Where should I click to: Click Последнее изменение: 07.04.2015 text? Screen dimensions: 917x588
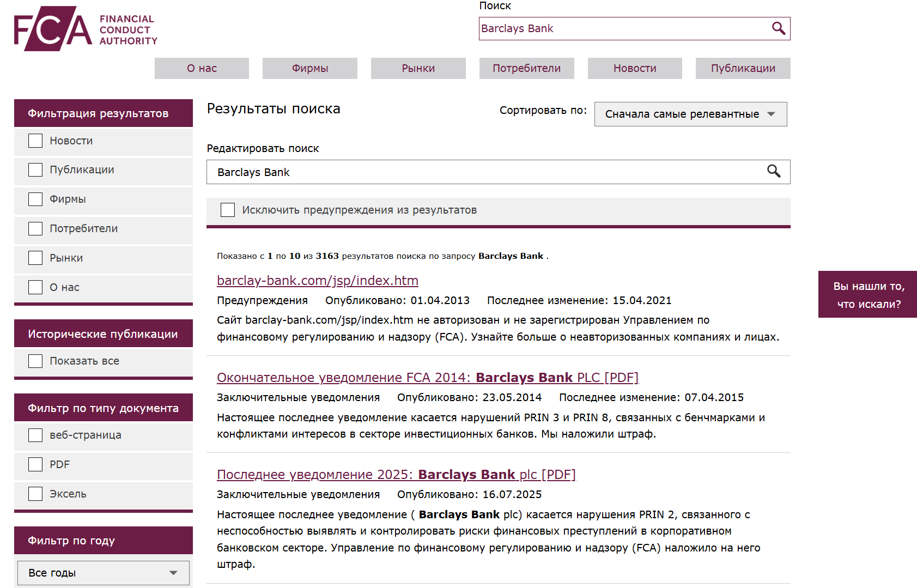(x=651, y=397)
